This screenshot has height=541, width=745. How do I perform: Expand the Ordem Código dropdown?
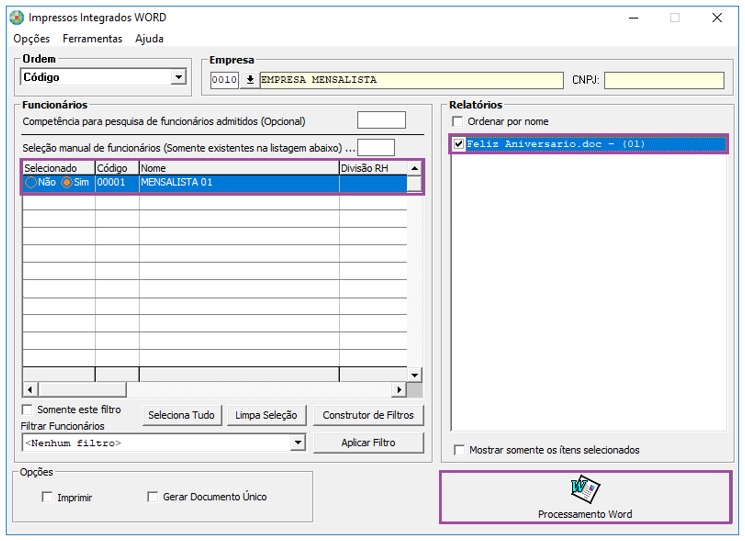coord(178,76)
